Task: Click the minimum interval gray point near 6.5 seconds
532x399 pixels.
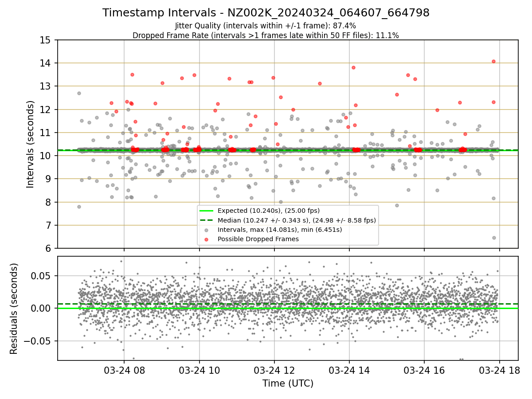Action: click(494, 238)
